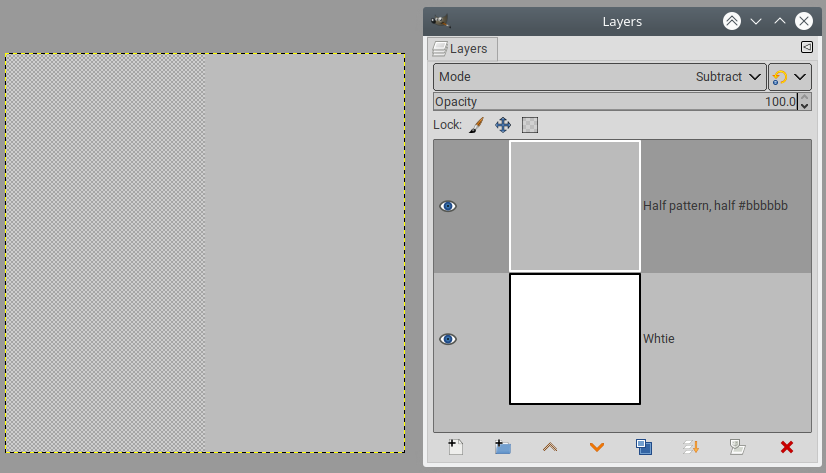Select the Whtie layer thumbnail
The width and height of the screenshot is (826, 473).
coord(575,339)
